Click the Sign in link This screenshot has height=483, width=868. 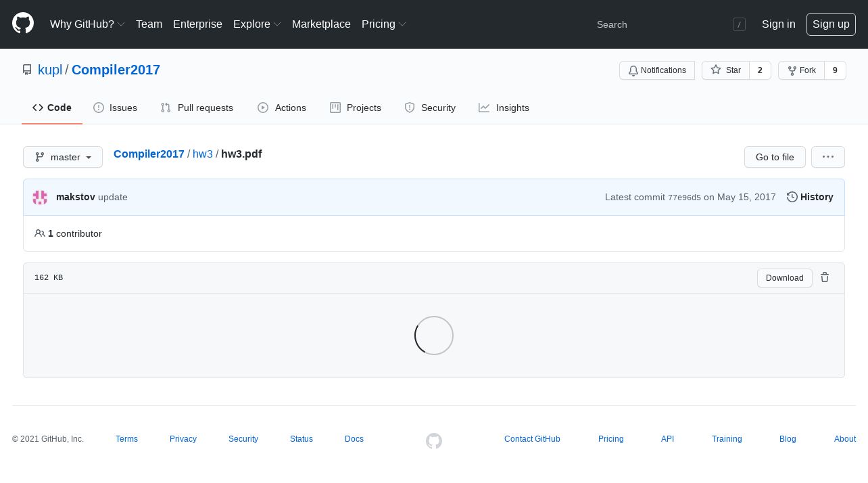pos(778,24)
